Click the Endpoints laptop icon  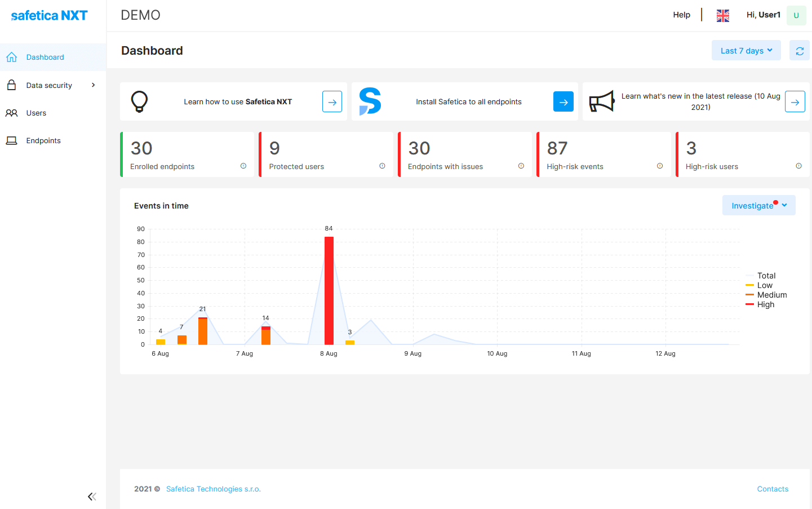(x=11, y=140)
